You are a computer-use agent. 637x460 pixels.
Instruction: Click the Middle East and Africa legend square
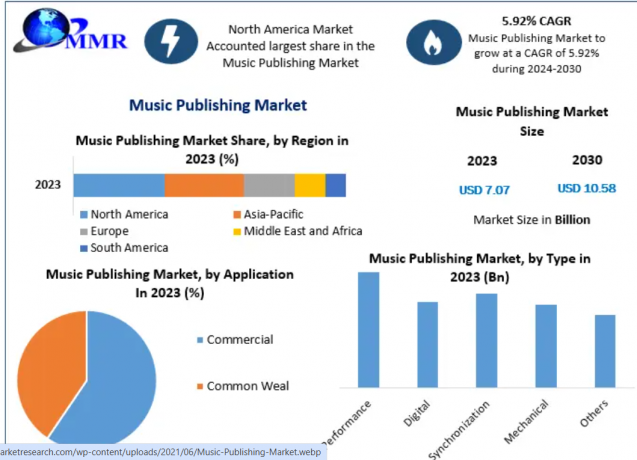coord(237,231)
